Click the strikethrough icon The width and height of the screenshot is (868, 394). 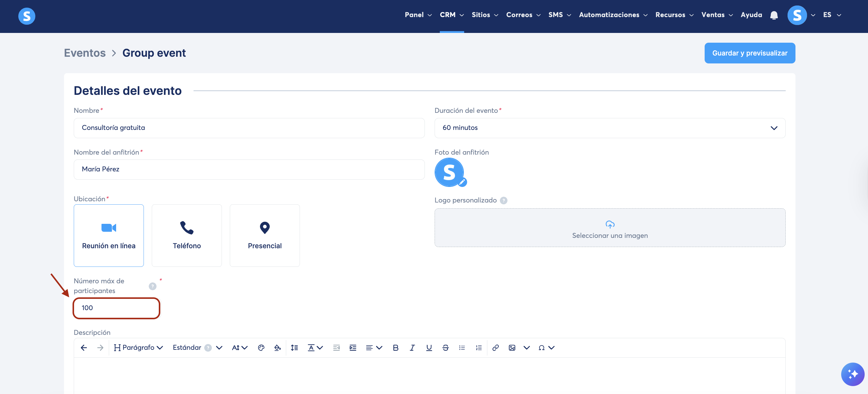click(x=446, y=348)
